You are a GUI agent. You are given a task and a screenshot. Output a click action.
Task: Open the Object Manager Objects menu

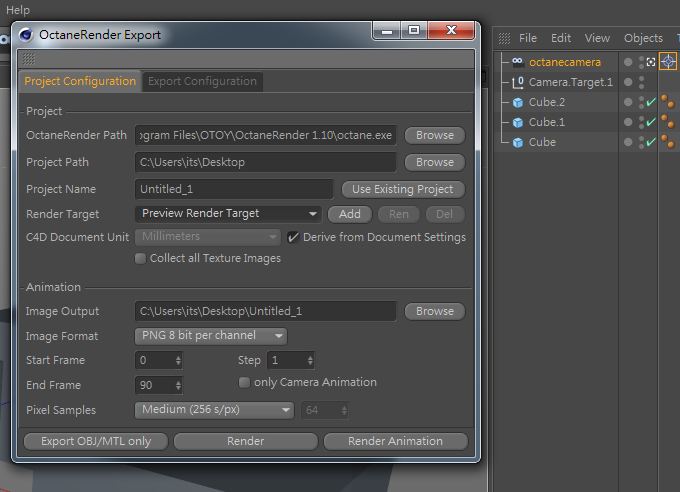[x=643, y=38]
